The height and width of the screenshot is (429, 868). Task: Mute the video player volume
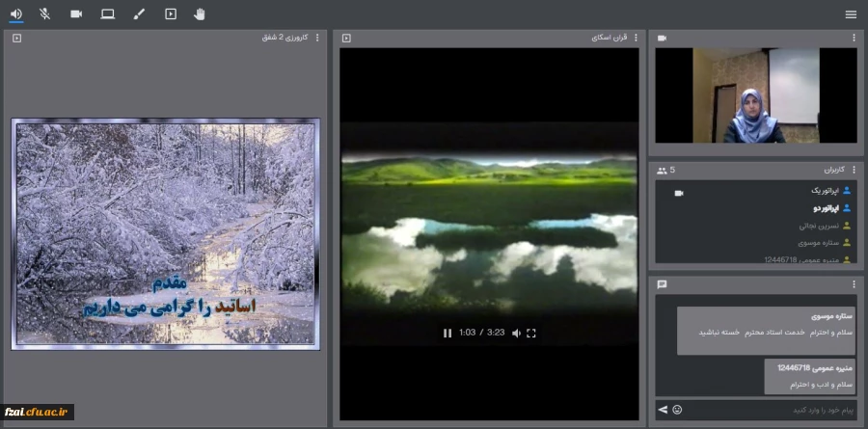click(x=516, y=333)
